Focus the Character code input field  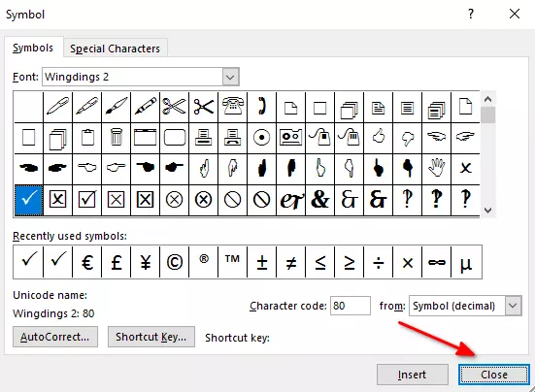coord(351,306)
